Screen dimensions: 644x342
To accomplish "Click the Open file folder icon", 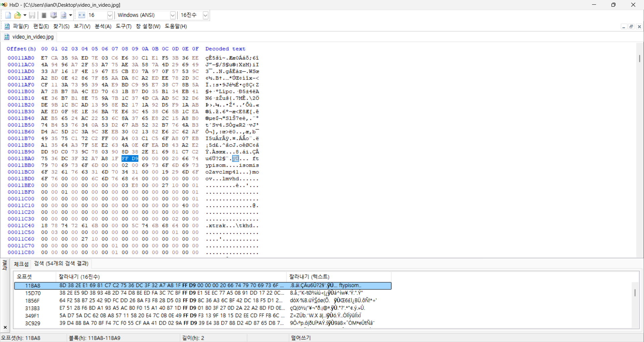I will 17,15.
